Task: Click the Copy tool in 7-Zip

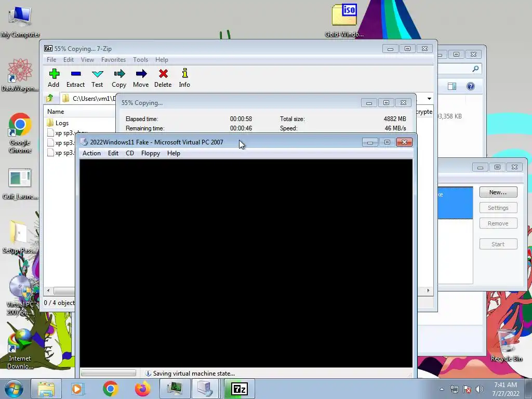Action: click(119, 78)
